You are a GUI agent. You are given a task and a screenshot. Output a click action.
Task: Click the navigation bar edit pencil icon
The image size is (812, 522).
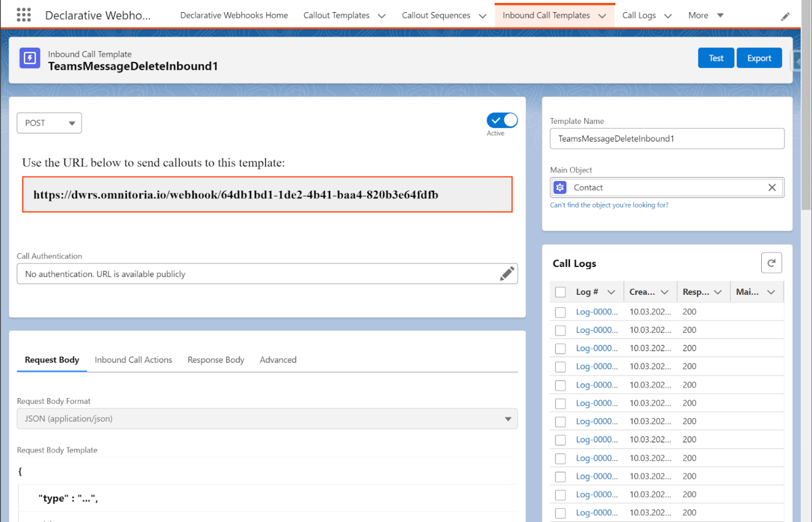tap(786, 16)
